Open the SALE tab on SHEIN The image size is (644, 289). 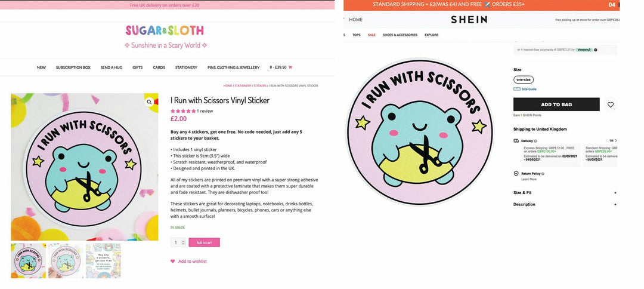pos(371,35)
